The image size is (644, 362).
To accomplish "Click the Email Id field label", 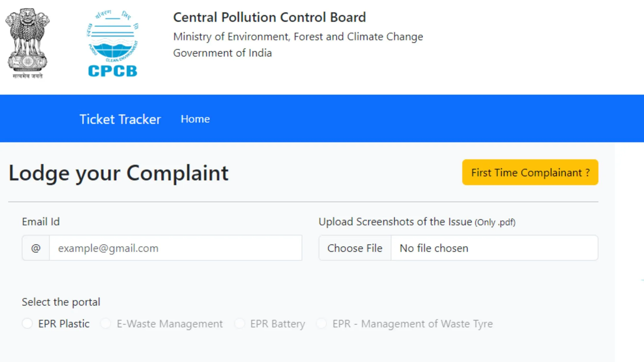I will point(41,222).
